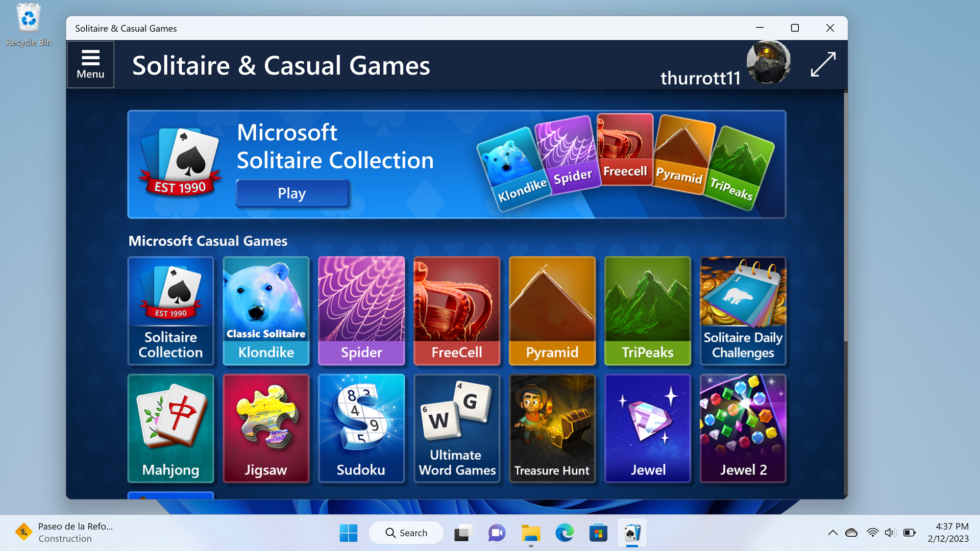Toggle fullscreen with the diagonal arrow icon

click(823, 64)
